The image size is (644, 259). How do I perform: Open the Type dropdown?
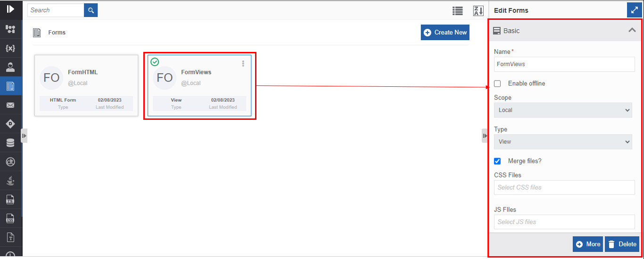click(x=563, y=142)
